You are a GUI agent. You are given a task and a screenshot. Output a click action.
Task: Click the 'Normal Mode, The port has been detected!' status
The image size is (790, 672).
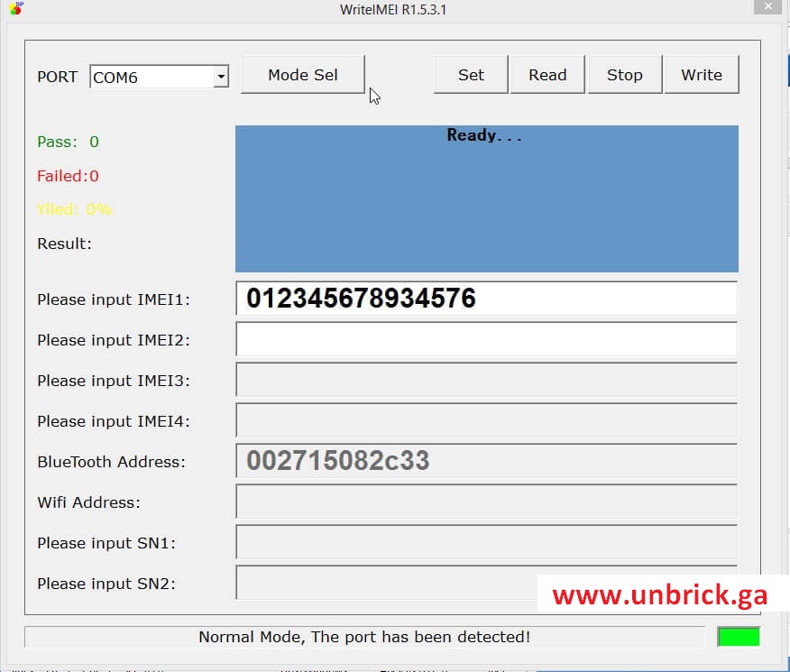(364, 637)
